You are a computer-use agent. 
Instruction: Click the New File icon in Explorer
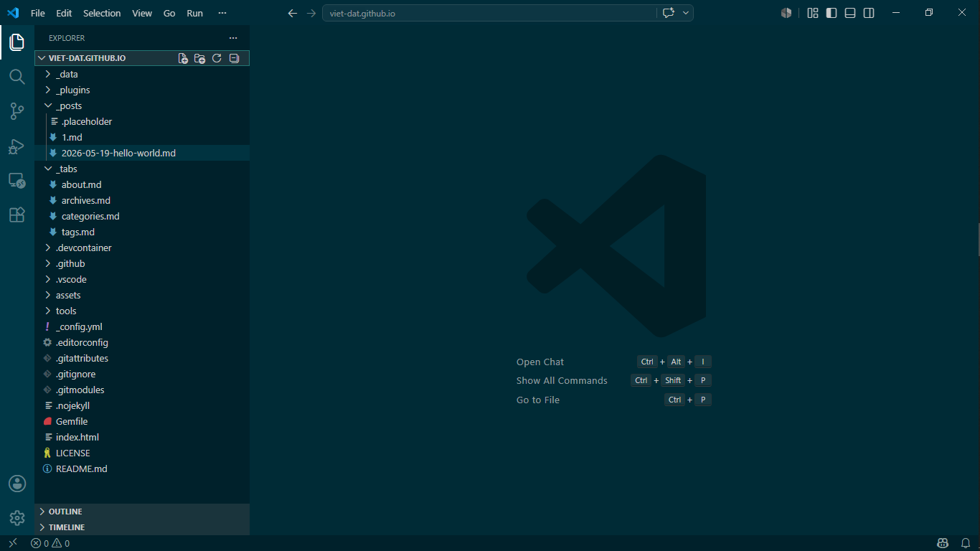[183, 58]
